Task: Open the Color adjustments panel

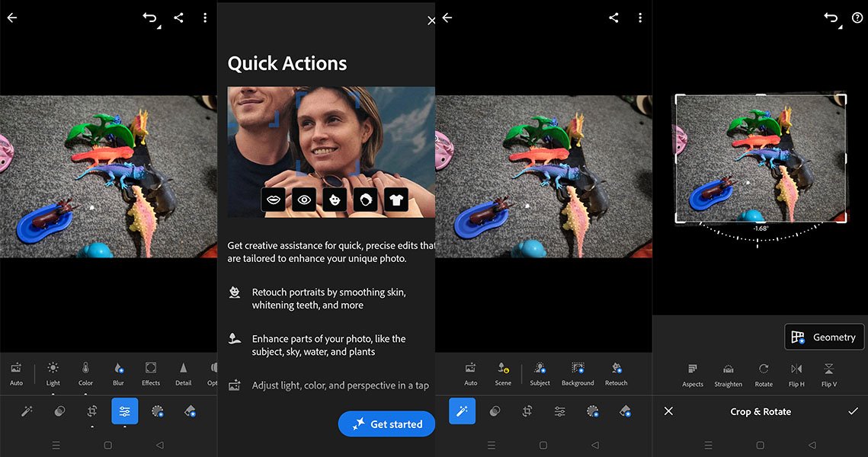Action: 86,373
